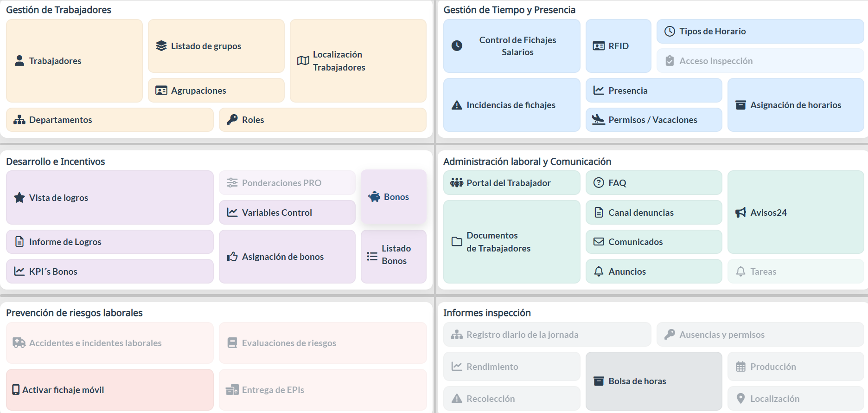
Task: Click the megaphone icon for Avisos24
Action: pos(741,213)
